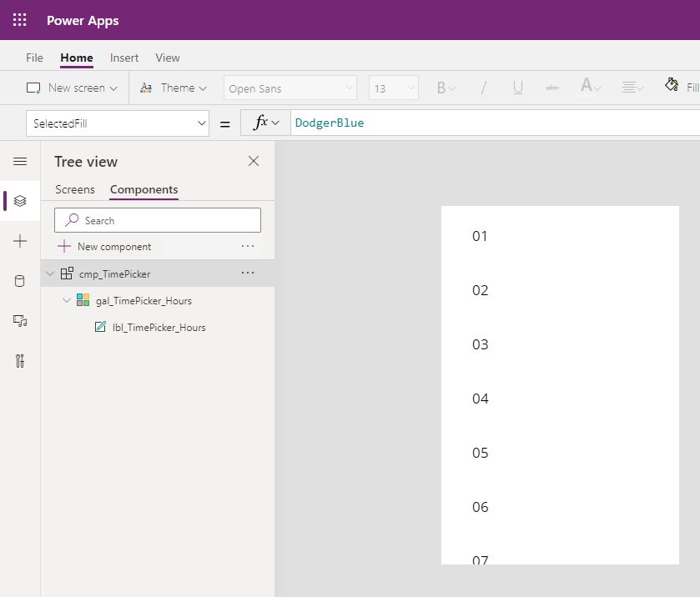Viewport: 700px width, 597px height.
Task: Open the app launcher waffle icon
Action: click(20, 20)
